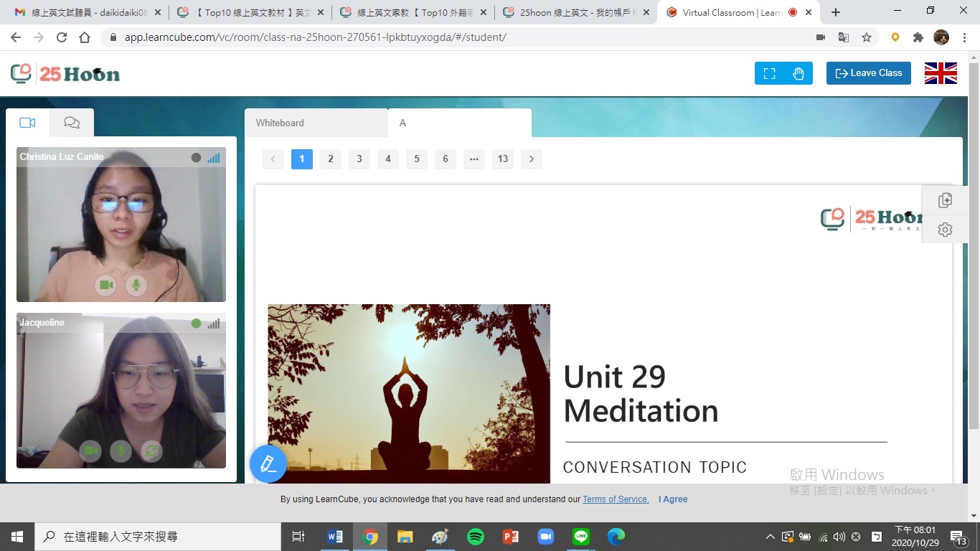
Task: Switch to the Gmail browser tab
Action: (x=87, y=12)
